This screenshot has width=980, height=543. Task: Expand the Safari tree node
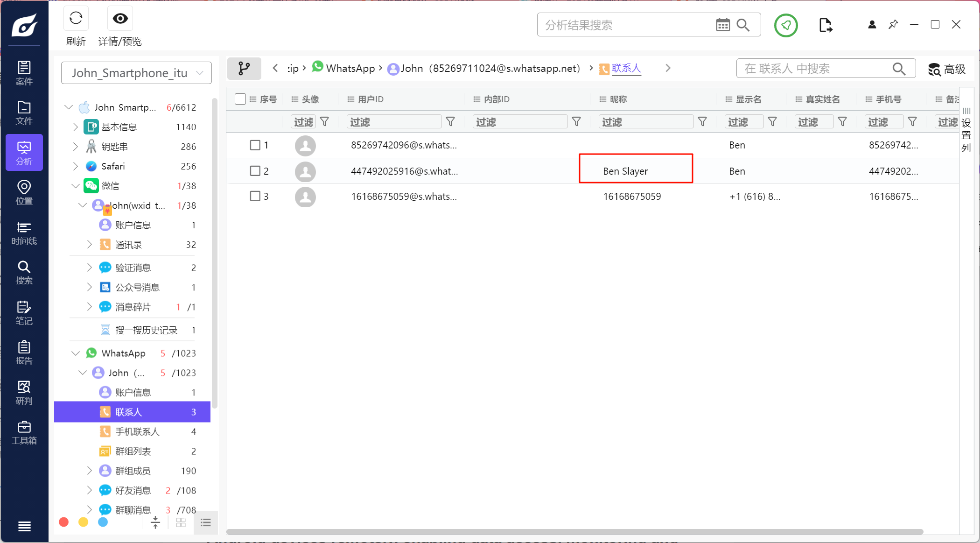click(x=76, y=166)
